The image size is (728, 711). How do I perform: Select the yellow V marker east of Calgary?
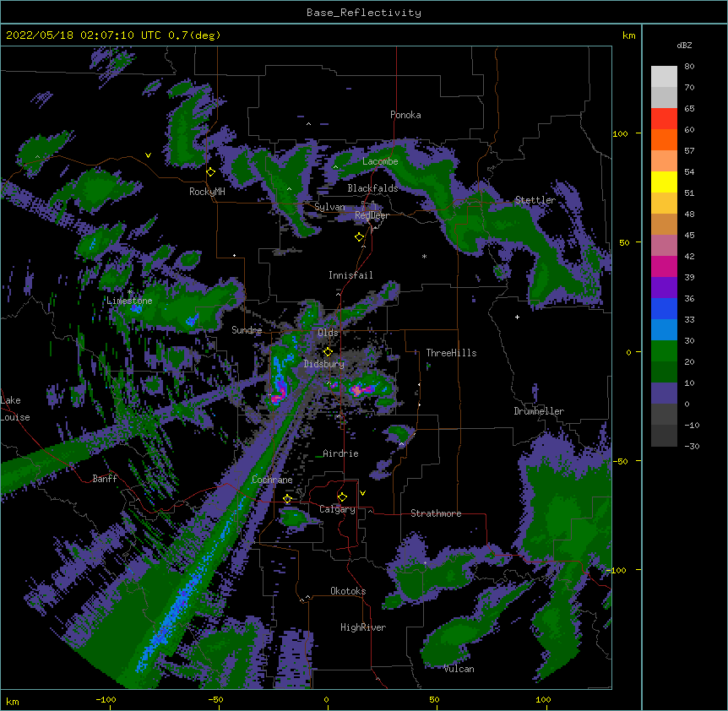(x=362, y=493)
